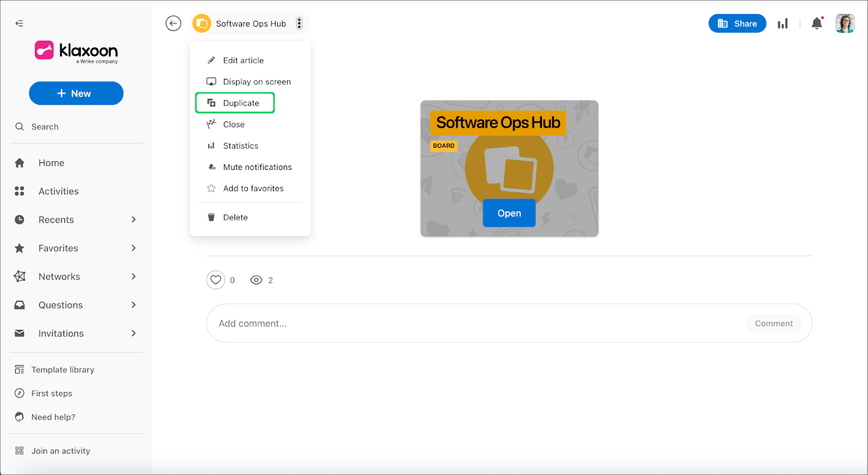Click the back arrow icon
Image resolution: width=868 pixels, height=475 pixels.
tap(173, 23)
